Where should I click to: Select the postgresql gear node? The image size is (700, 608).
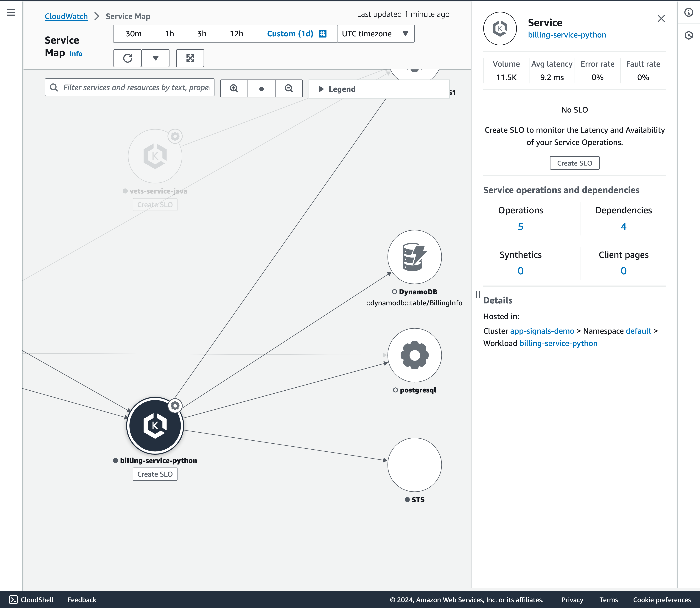(x=414, y=355)
